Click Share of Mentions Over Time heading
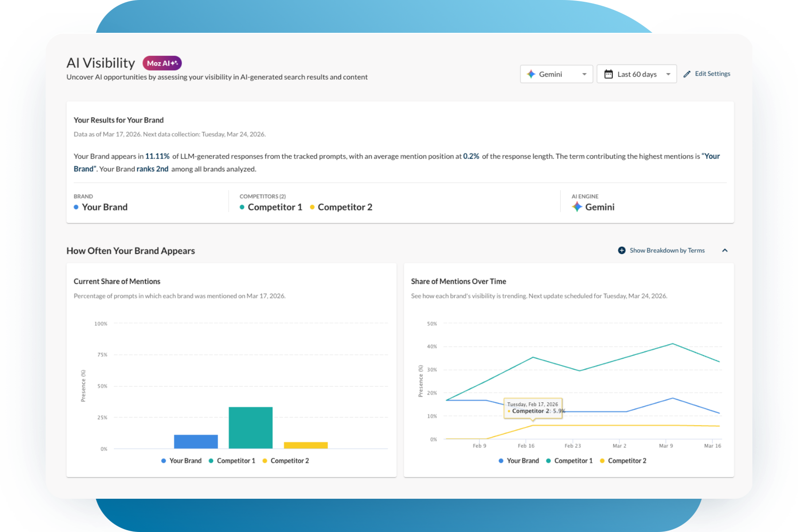 458,282
